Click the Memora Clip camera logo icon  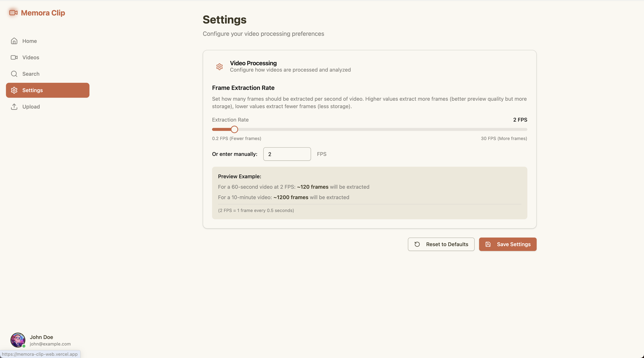[13, 12]
